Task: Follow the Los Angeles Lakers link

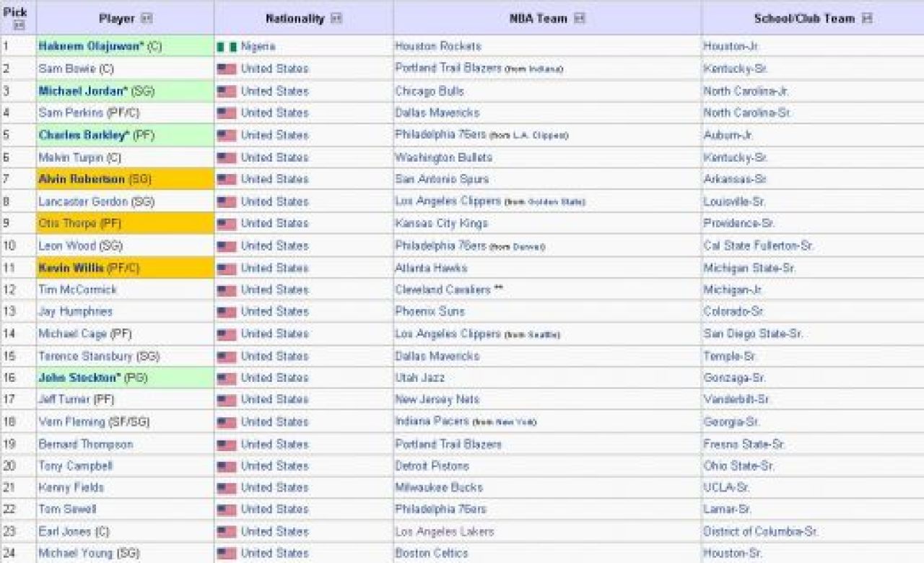Action: tap(445, 531)
